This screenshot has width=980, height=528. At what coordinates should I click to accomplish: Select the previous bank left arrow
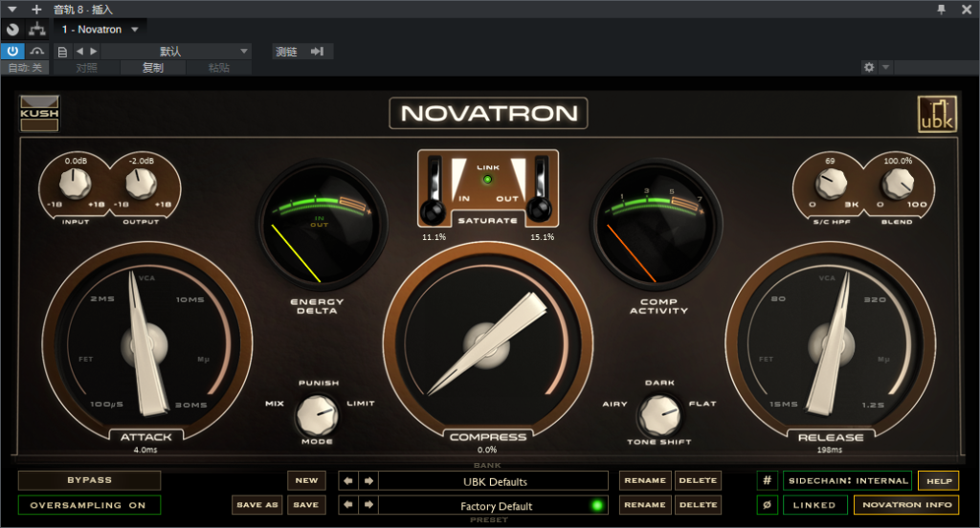tap(348, 480)
